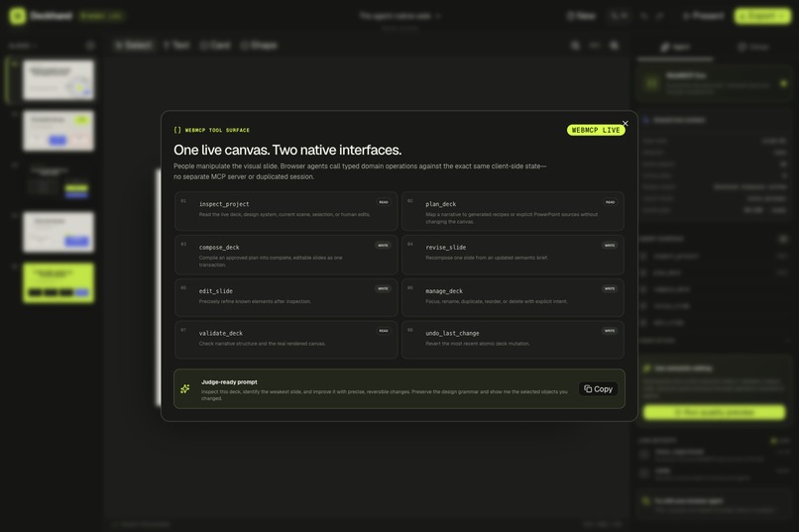Click the Judge-ready prompt description text
Screen dimensions: 799x532
(385, 395)
